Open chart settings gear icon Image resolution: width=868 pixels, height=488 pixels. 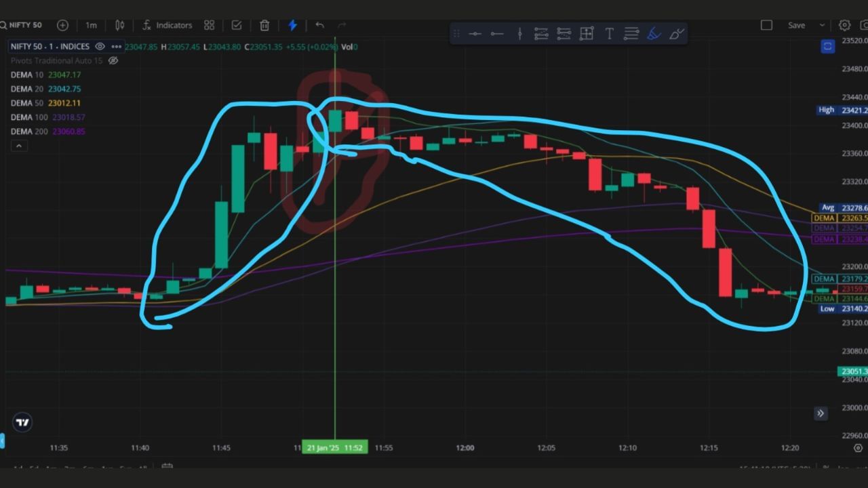pos(844,25)
